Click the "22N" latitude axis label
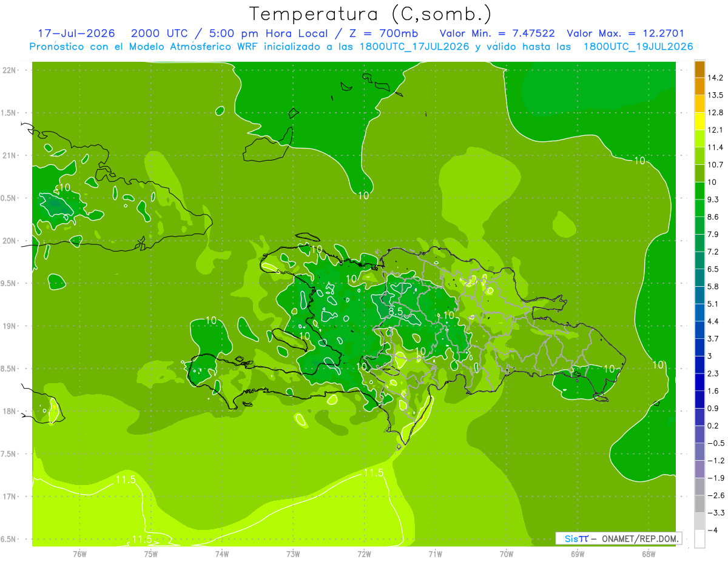This screenshot has width=728, height=562. pyautogui.click(x=10, y=70)
